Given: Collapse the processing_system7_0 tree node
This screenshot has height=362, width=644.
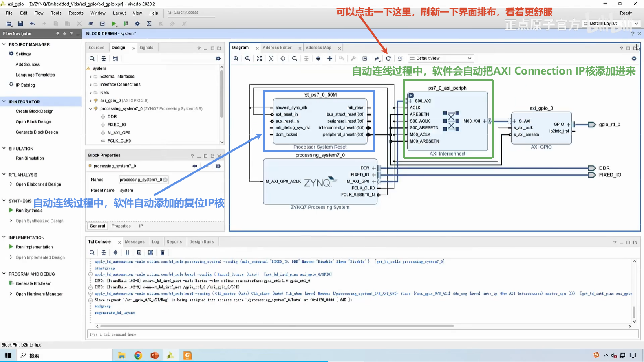Looking at the screenshot, I should pyautogui.click(x=90, y=109).
